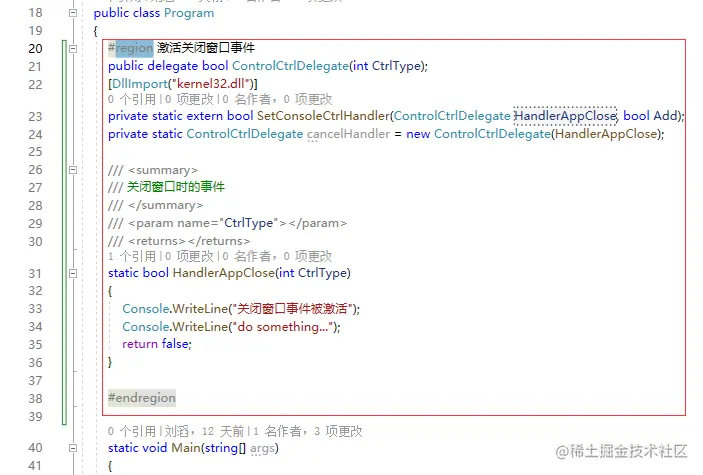Click the string "do something..." on line 34
703x475 pixels.
pos(282,327)
